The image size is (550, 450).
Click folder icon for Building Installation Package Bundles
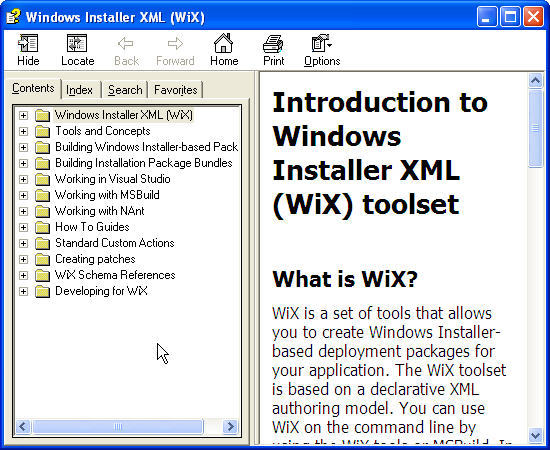click(42, 163)
